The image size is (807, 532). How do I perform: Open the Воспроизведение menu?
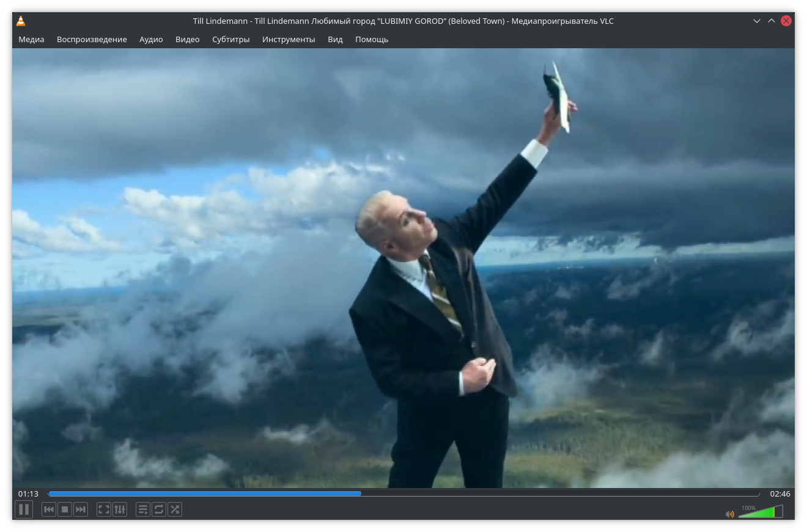92,39
